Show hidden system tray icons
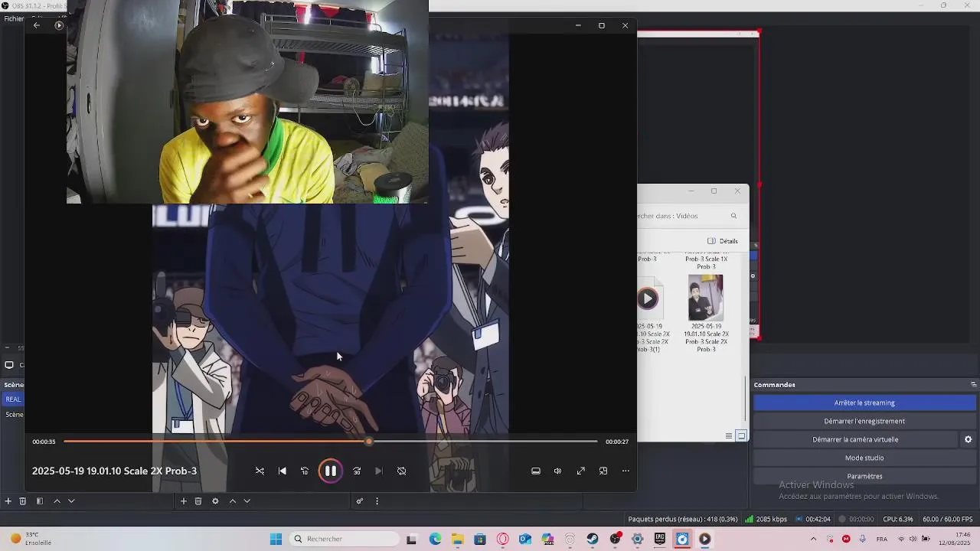 813,540
